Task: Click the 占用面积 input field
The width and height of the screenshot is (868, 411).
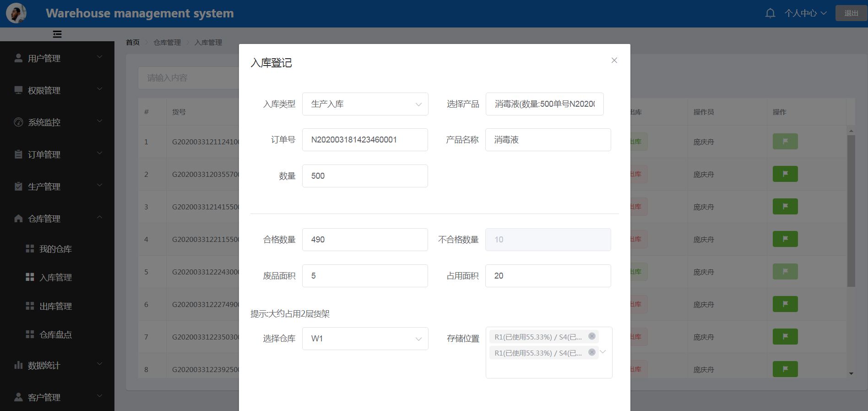Action: click(548, 276)
